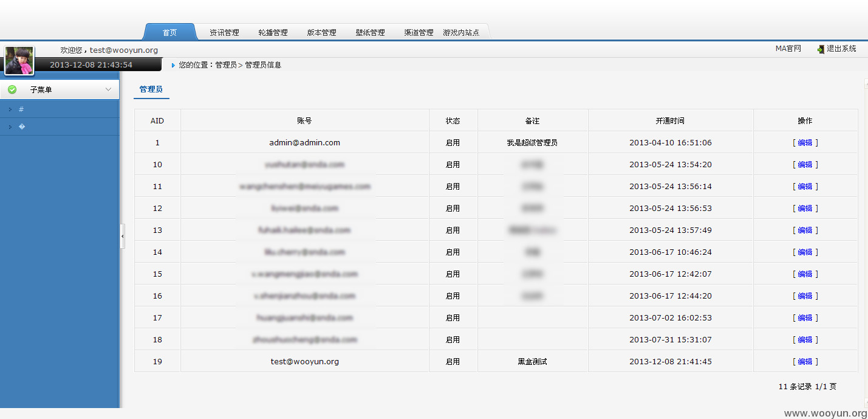Open the 轮播管理 tab
This screenshot has width=868, height=419.
coord(273,33)
